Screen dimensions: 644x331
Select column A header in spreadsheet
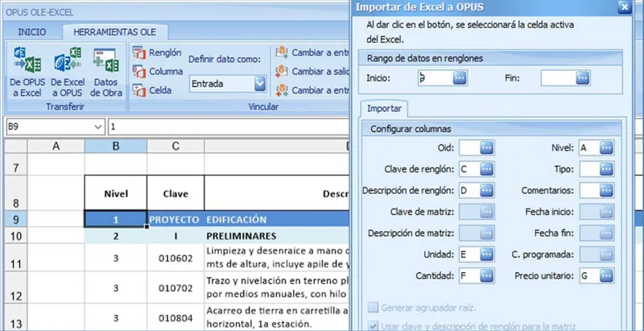pyautogui.click(x=56, y=147)
